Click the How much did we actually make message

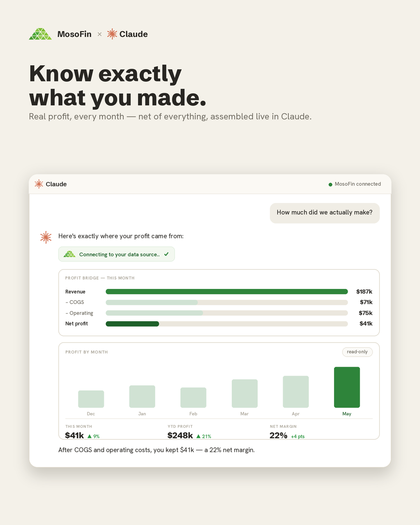(x=325, y=213)
